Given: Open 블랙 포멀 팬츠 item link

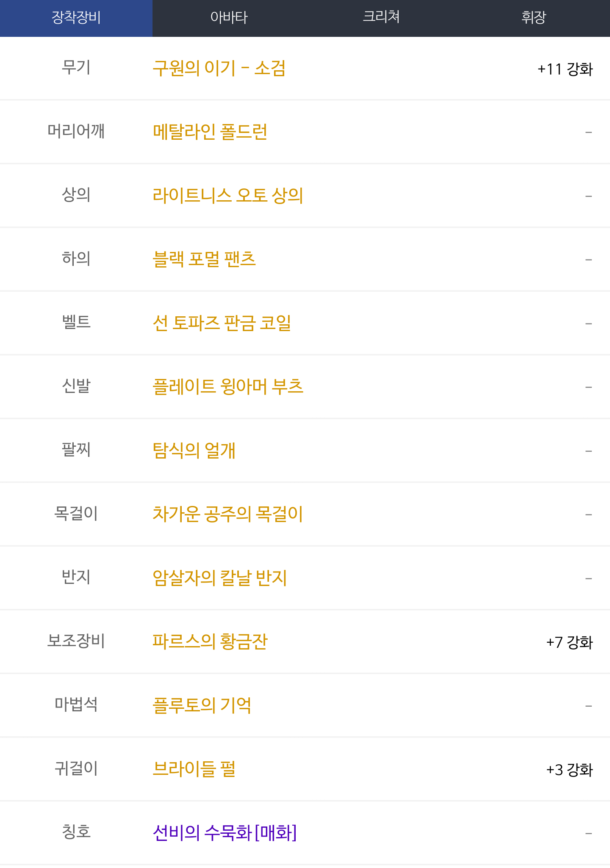Looking at the screenshot, I should [x=204, y=259].
